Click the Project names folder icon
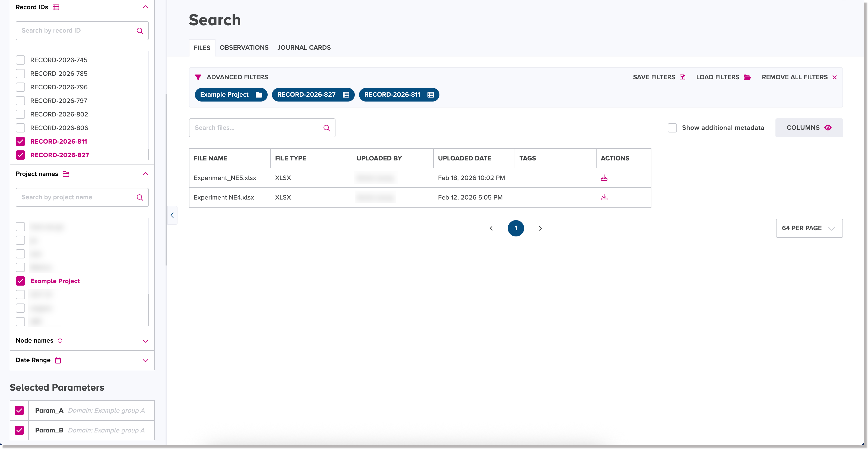The height and width of the screenshot is (449, 868). click(66, 174)
